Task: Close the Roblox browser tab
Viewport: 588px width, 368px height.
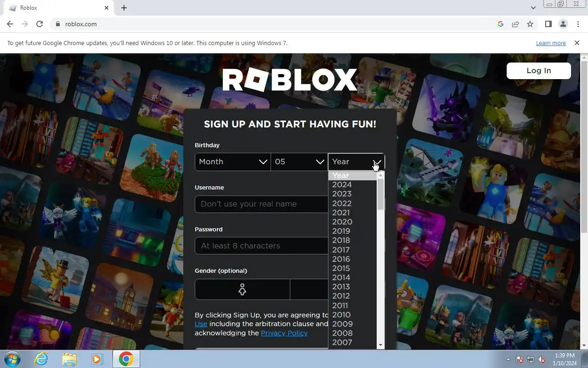Action: coord(107,8)
